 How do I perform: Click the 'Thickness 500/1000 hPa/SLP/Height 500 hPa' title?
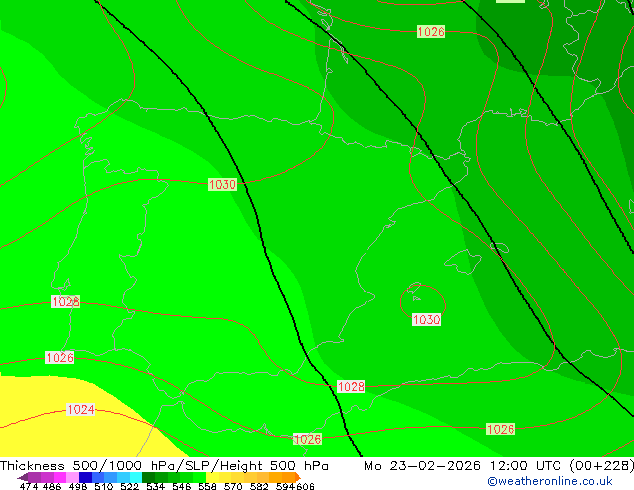click(x=164, y=465)
